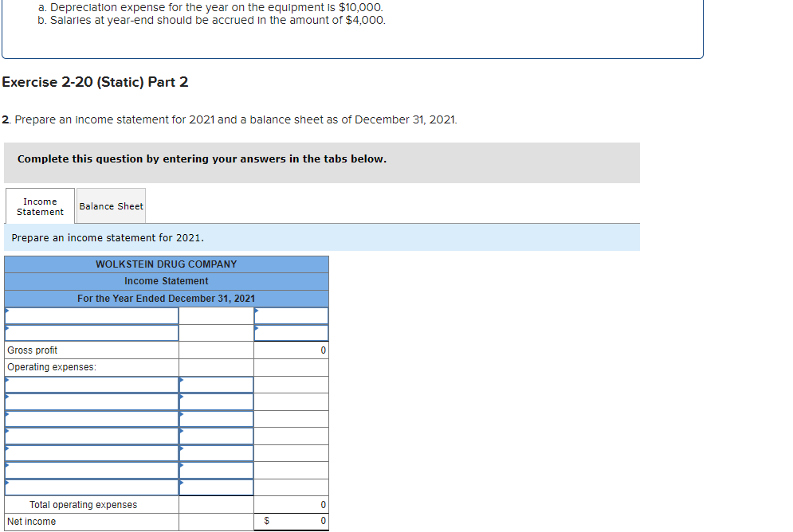Screen dimensions: 793x532
Task: Open the first operating expense label dropdown
Action: click(x=91, y=384)
